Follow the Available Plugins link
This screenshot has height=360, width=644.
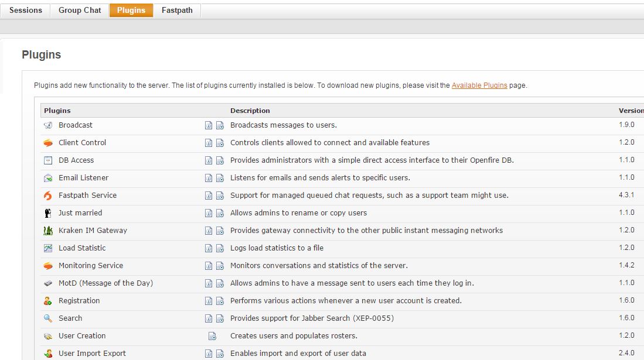[x=479, y=85]
